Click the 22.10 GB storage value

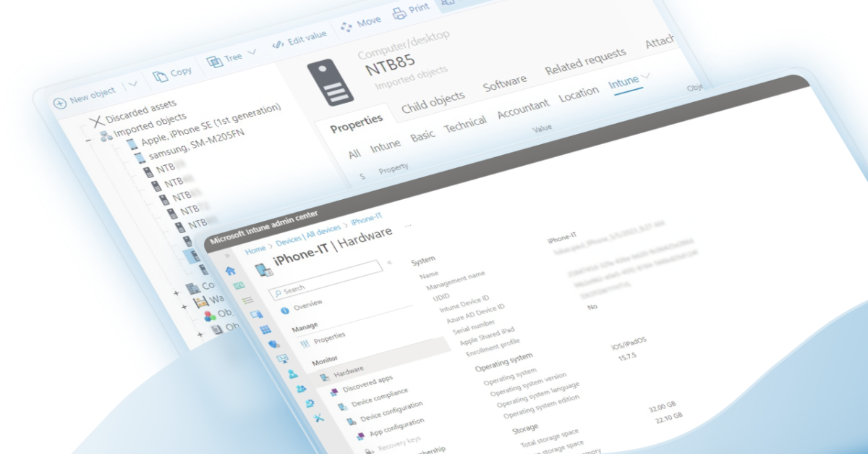pos(670,419)
